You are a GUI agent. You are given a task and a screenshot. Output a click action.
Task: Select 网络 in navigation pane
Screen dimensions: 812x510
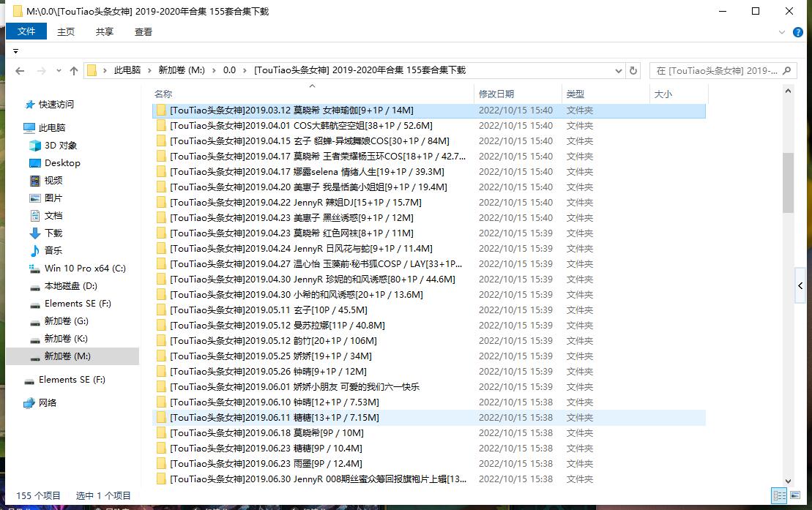[x=47, y=403]
